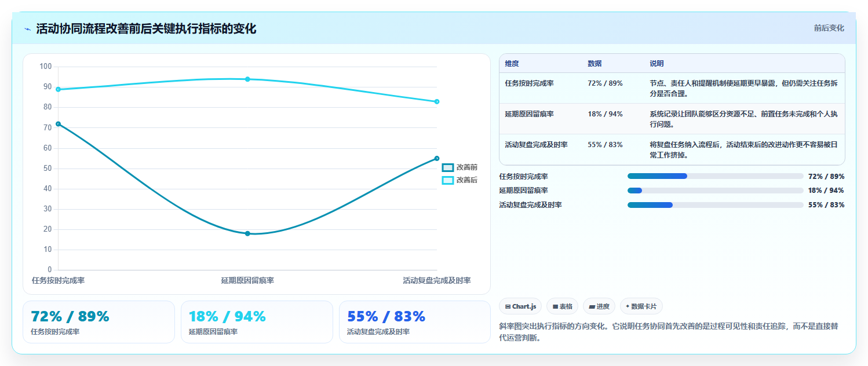868x366 pixels.
Task: Click the 任务按时完成率 progress bar
Action: (715, 176)
